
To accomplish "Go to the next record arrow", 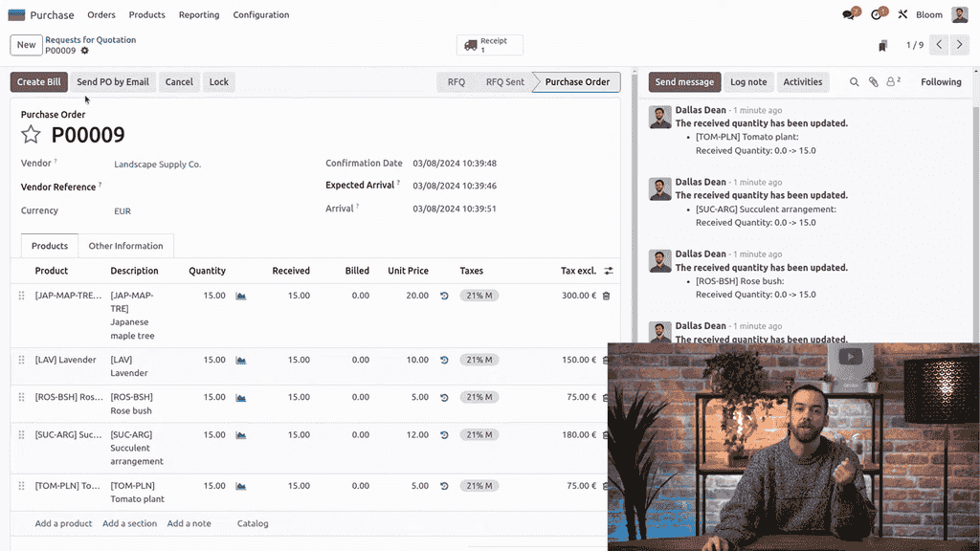I will [x=961, y=45].
